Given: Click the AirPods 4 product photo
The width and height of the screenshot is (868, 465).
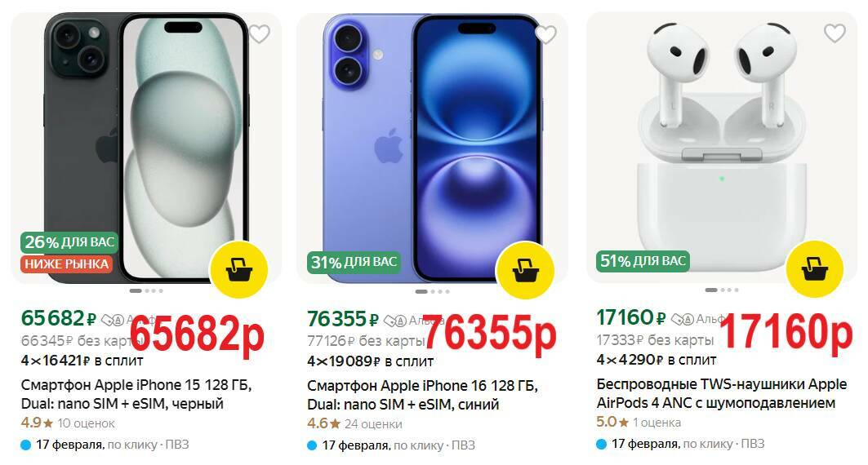Looking at the screenshot, I should [722, 147].
